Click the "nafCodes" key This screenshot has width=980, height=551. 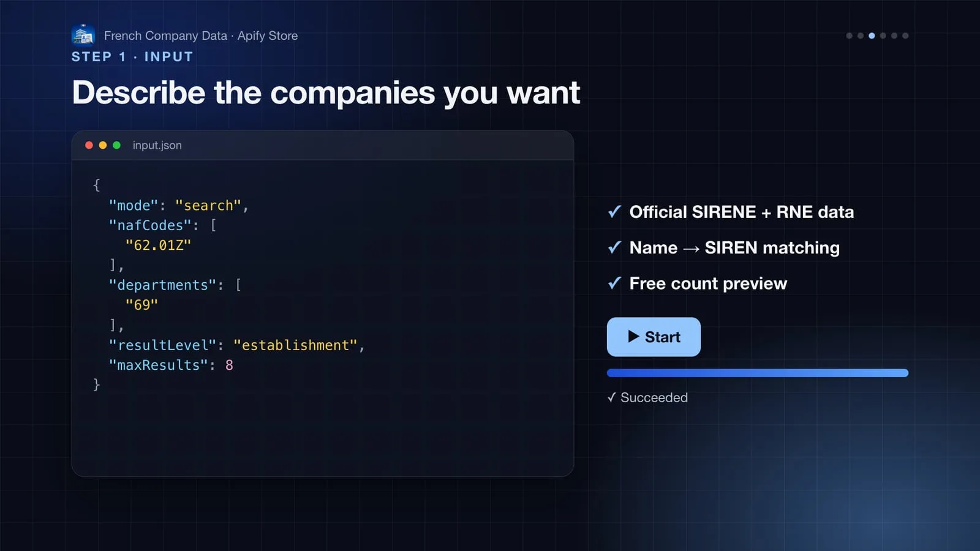(x=150, y=225)
